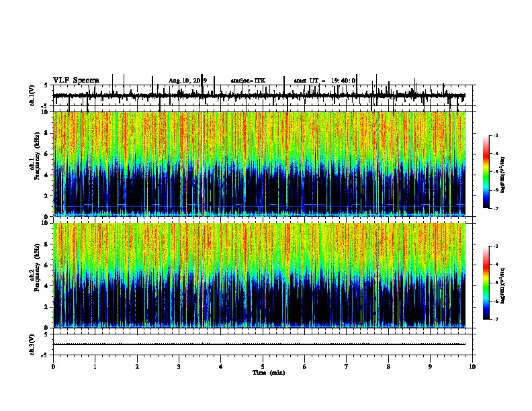
Task: Click time-axis tick label "2"
Action: [x=137, y=367]
